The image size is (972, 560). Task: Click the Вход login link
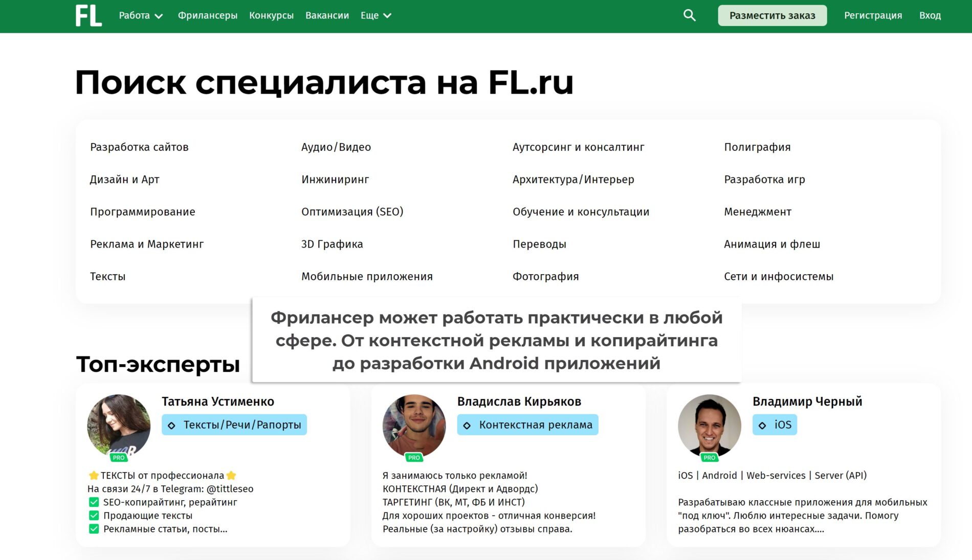click(930, 16)
